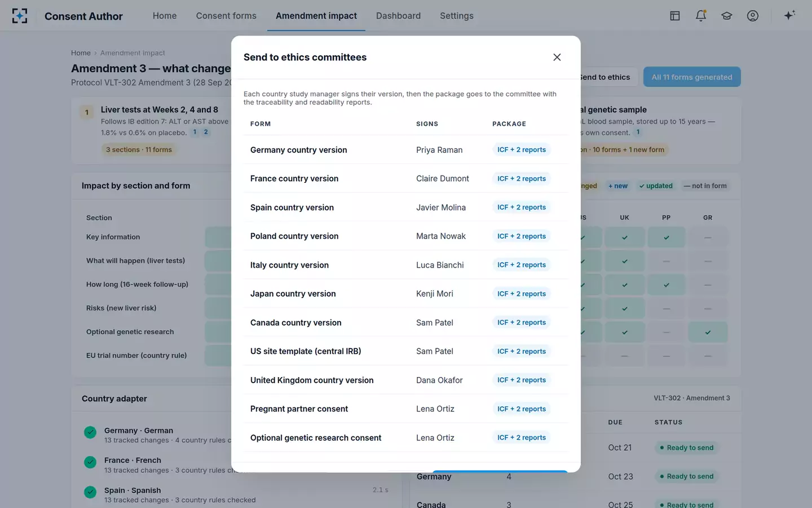This screenshot has width=812, height=508.
Task: Click signer Claire Dumont
Action: (443, 178)
